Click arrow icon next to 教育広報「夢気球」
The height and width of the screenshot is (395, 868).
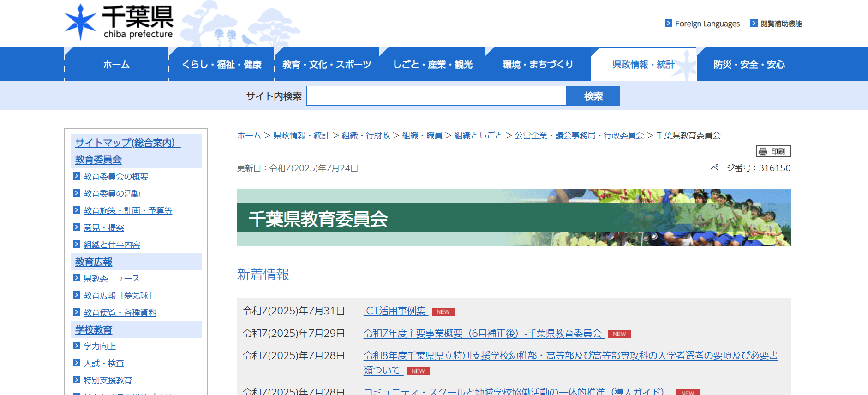[x=77, y=295]
